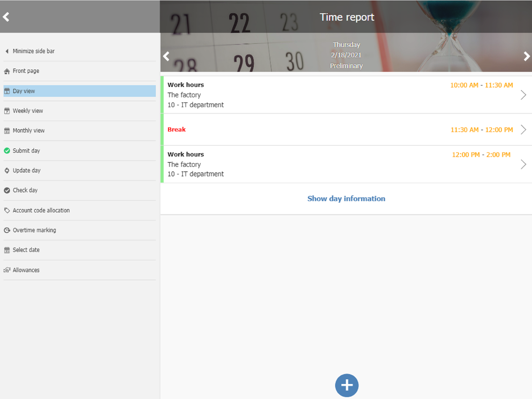Click the green Submit day checkmark icon
This screenshot has height=399, width=532.
[7, 151]
